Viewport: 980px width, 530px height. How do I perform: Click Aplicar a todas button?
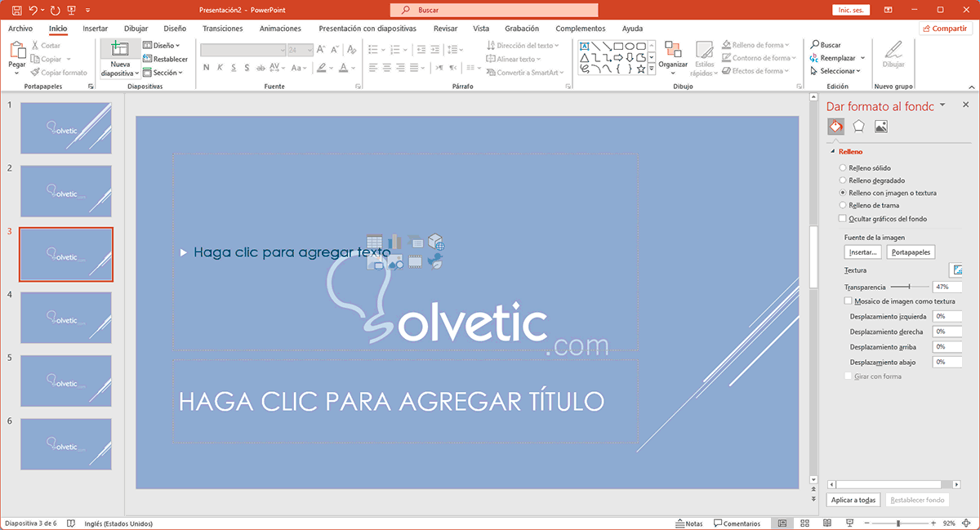point(853,500)
